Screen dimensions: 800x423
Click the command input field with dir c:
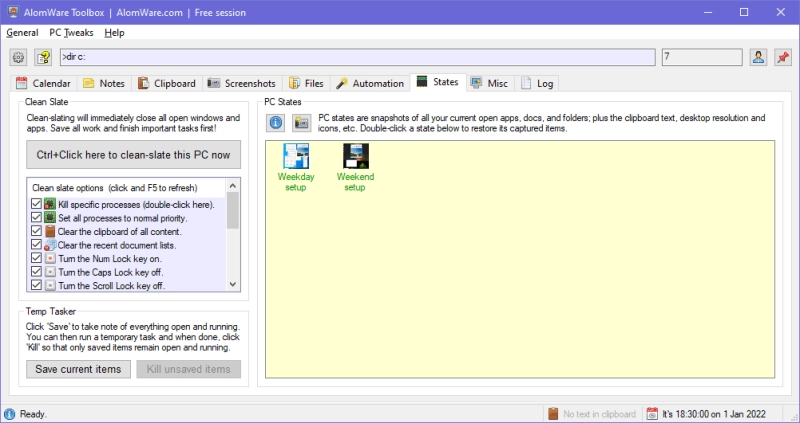357,57
